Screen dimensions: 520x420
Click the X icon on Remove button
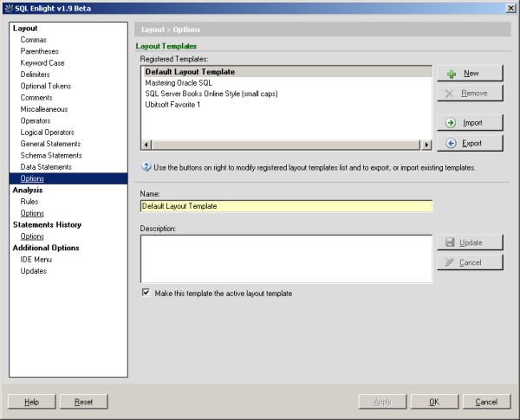(x=449, y=94)
